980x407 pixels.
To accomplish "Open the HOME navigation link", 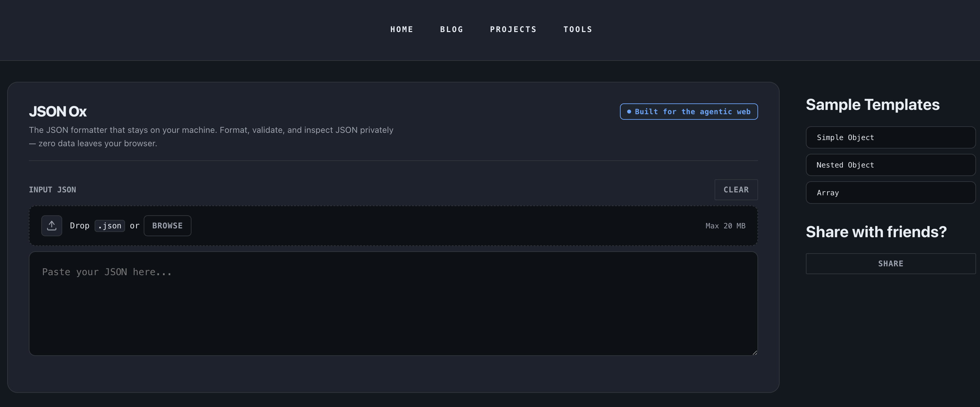I will coord(401,29).
